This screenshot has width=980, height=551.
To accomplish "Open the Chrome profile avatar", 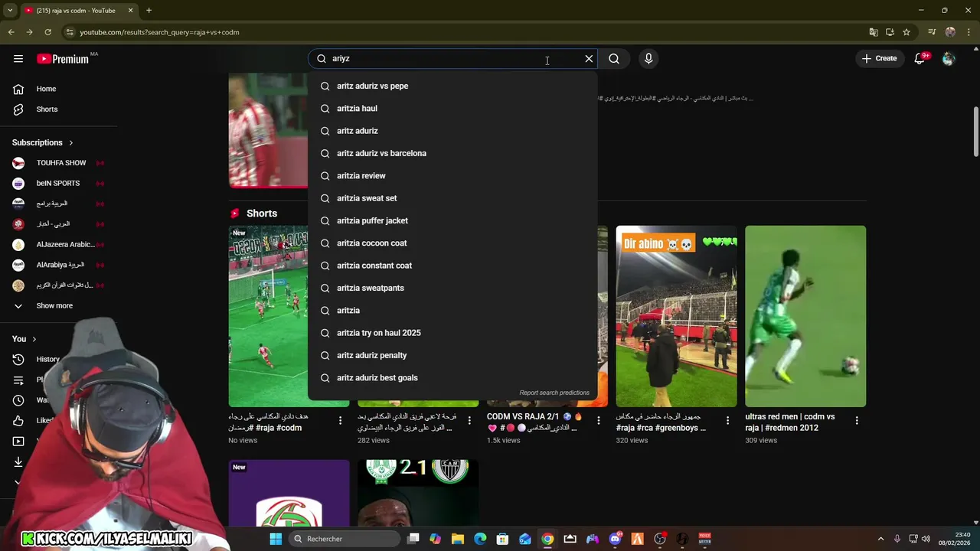I will click(x=950, y=32).
